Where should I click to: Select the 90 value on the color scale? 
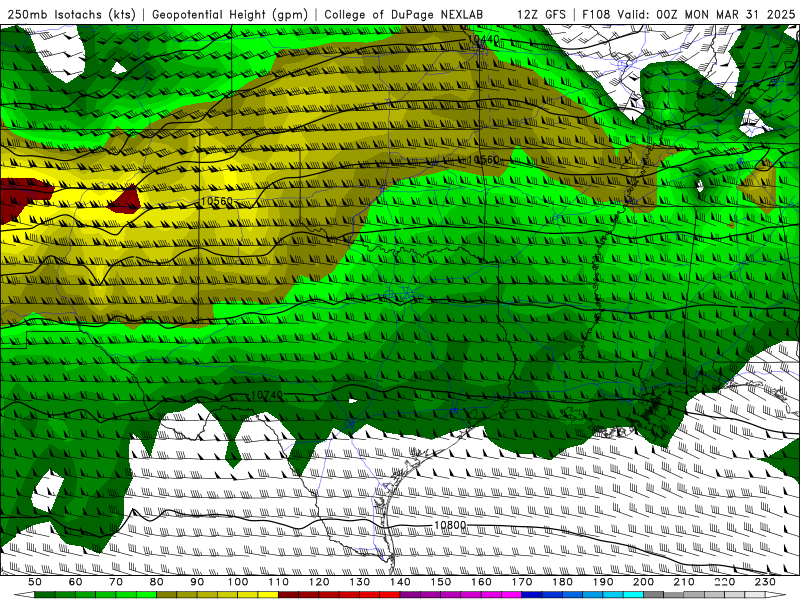click(197, 582)
